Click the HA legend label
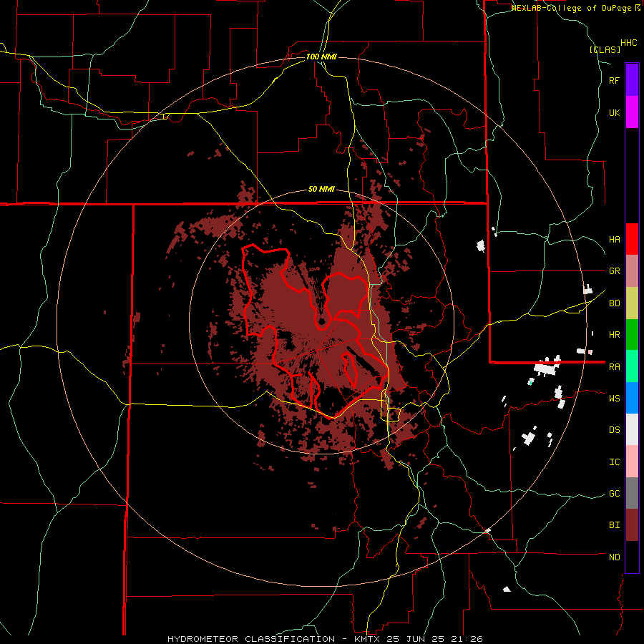644x644 pixels. (x=615, y=240)
